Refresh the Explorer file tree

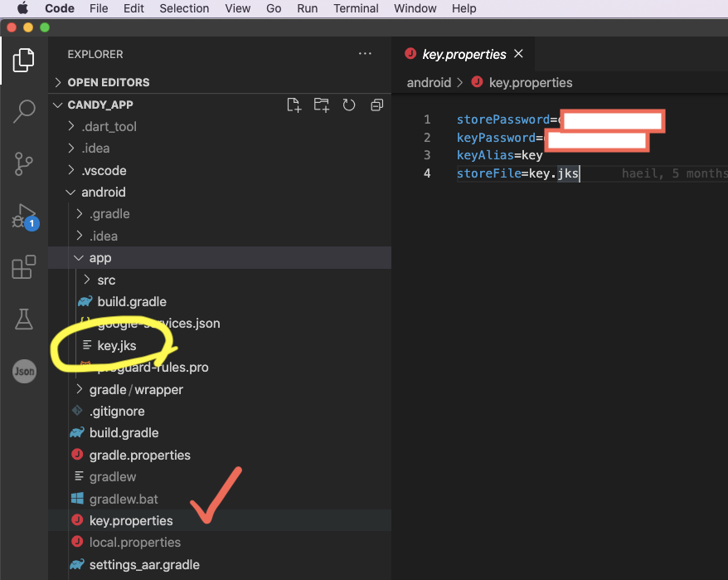point(348,105)
